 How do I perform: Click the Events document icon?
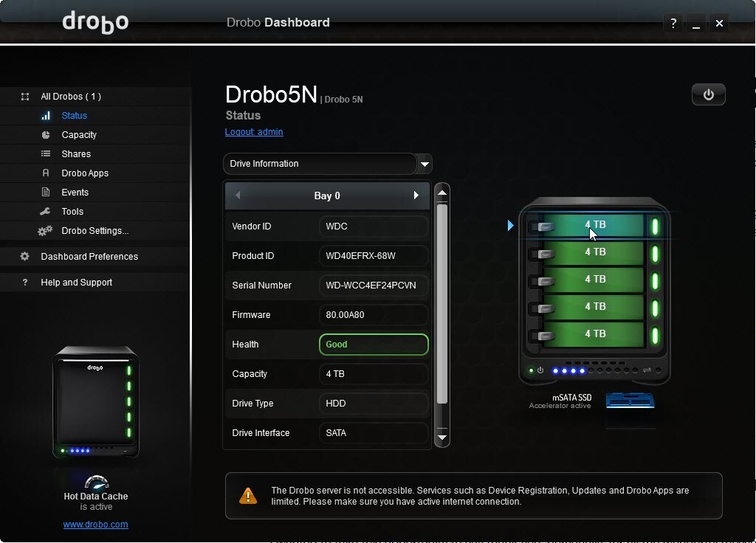46,193
